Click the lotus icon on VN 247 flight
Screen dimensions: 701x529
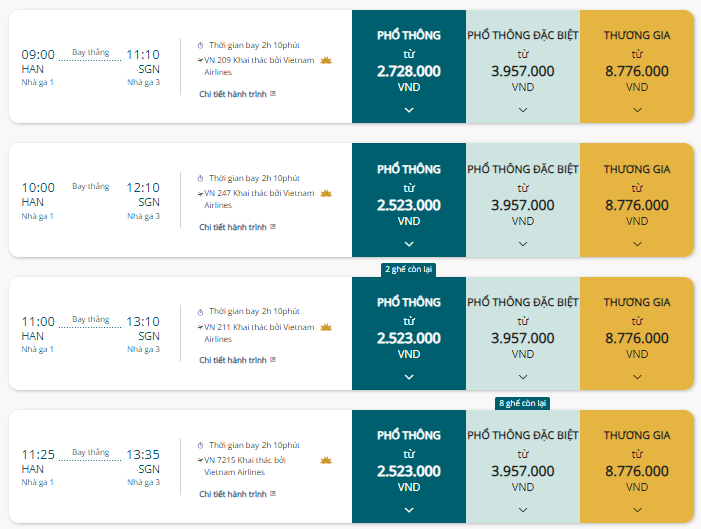pyautogui.click(x=326, y=193)
